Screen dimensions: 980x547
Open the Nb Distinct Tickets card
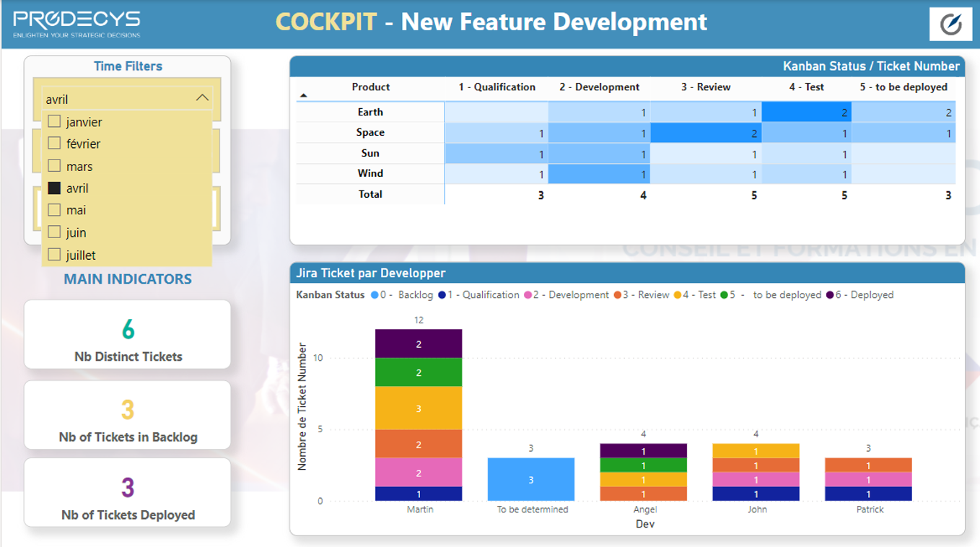click(128, 335)
